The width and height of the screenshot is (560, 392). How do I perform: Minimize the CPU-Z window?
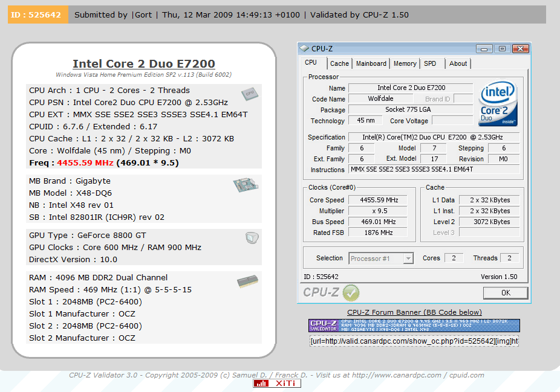point(484,49)
